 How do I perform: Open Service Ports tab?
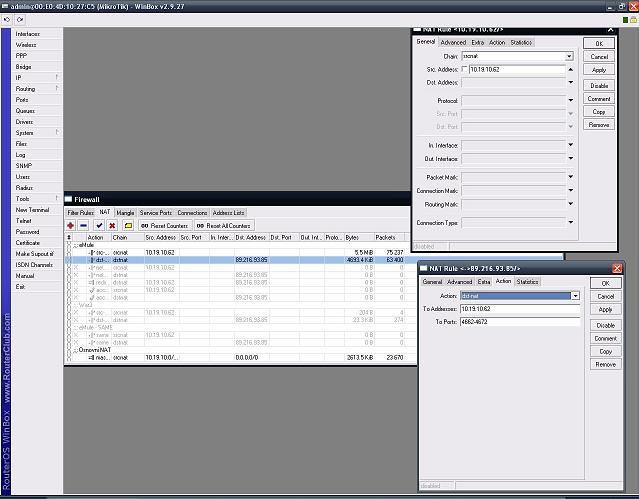click(x=156, y=213)
